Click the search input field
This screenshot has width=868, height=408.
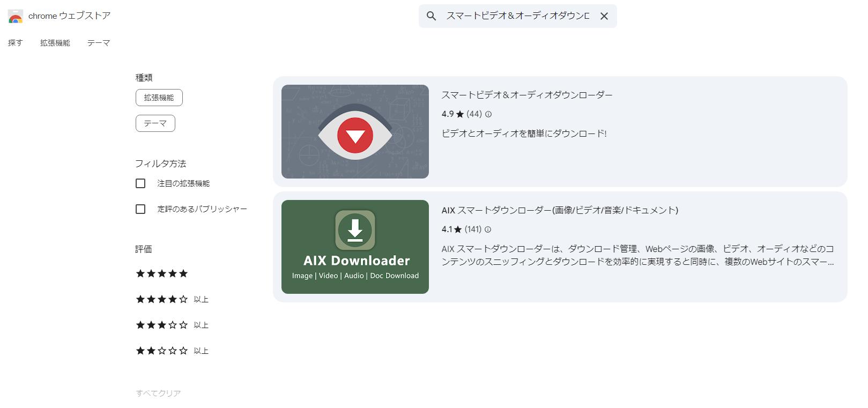(x=518, y=16)
